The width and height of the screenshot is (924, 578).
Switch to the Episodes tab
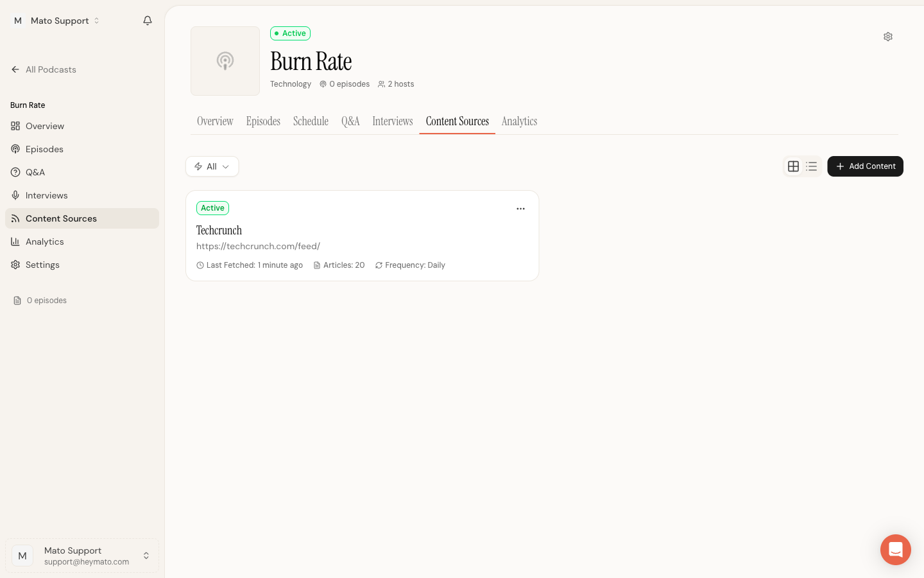click(x=263, y=121)
